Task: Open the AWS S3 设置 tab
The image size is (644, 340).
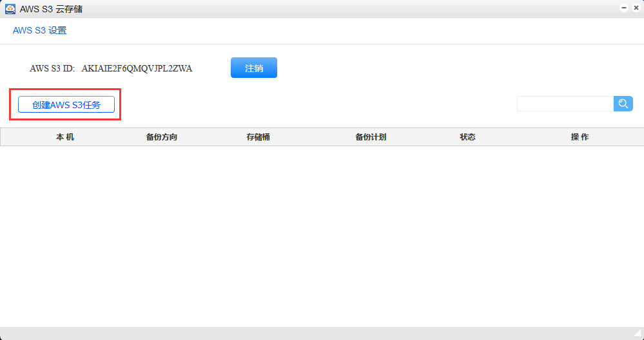Action: 39,30
